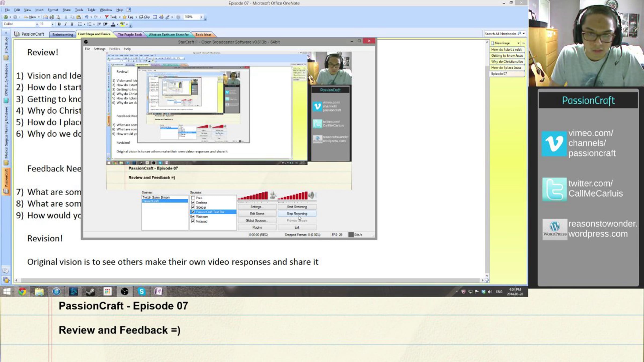Viewport: 644px width, 362px height.
Task: Open the font name Calibri dropdown
Action: (37, 24)
